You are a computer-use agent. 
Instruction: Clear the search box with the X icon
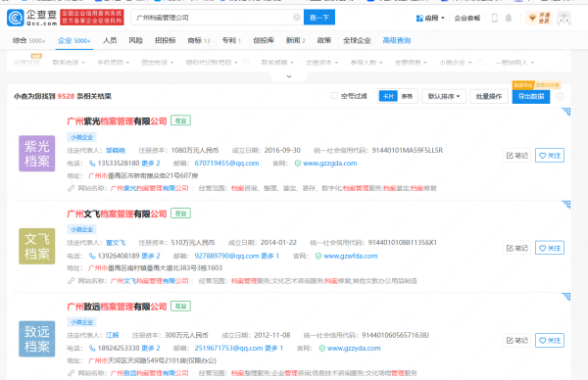click(x=297, y=18)
